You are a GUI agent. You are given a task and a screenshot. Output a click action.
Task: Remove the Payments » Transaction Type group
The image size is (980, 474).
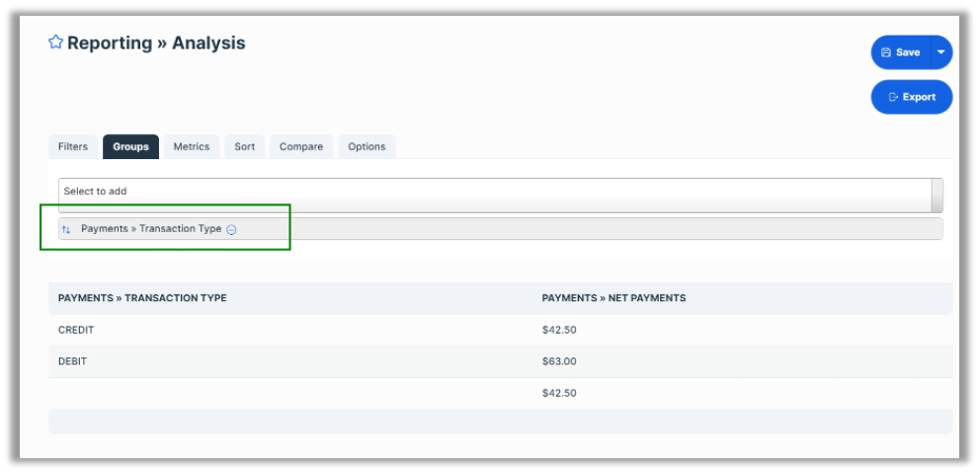click(x=231, y=229)
